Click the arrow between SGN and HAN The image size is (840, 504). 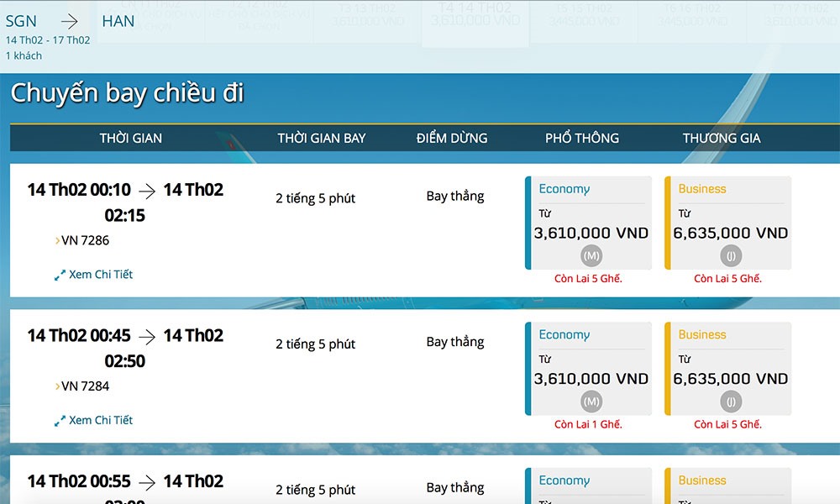click(70, 22)
